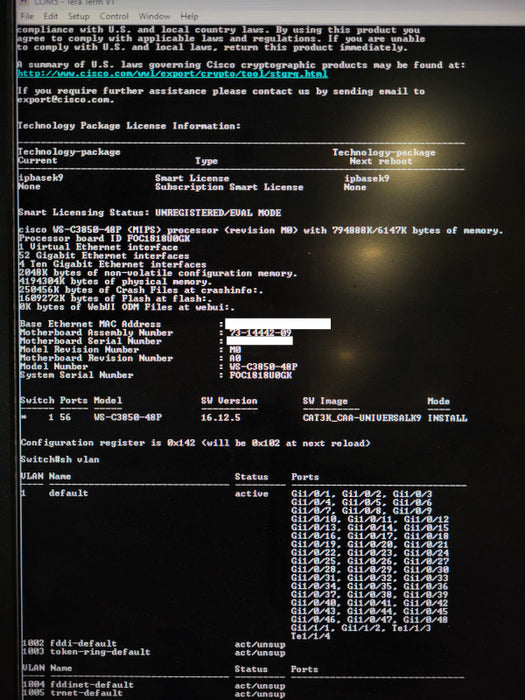
Task: Click the Tera Term window title bar
Action: [268, 3]
